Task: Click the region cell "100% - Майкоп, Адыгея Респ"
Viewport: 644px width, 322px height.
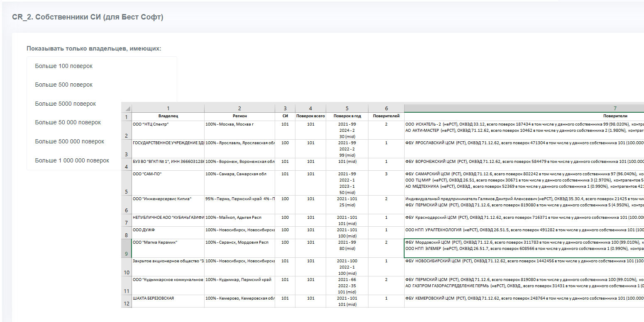Action: (x=239, y=220)
